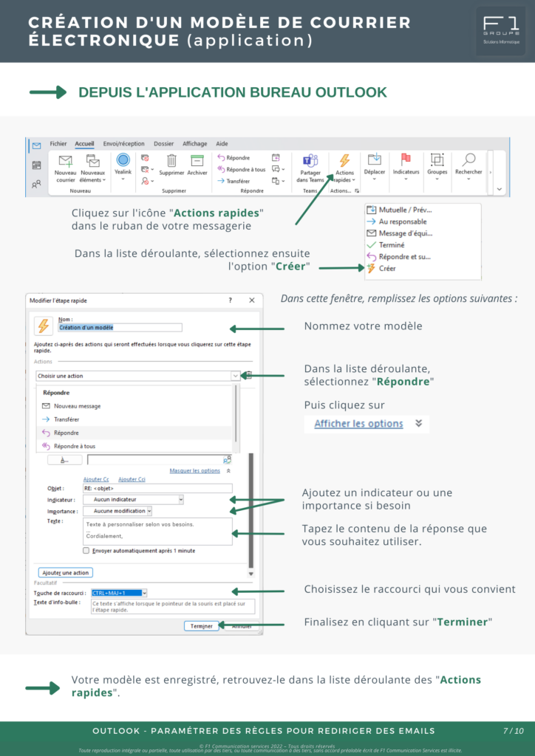The width and height of the screenshot is (535, 756).
Task: Click the Nom text field
Action: click(120, 327)
